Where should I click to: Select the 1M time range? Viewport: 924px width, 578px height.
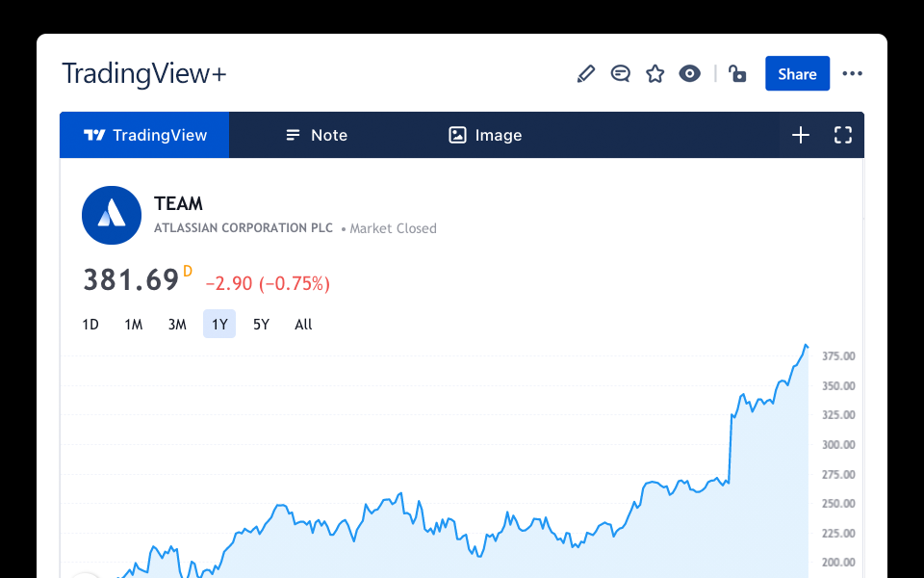[134, 325]
